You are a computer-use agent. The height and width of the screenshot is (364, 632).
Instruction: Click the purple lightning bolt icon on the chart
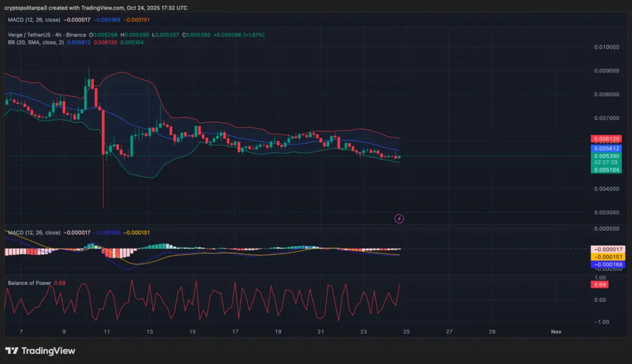pos(399,218)
